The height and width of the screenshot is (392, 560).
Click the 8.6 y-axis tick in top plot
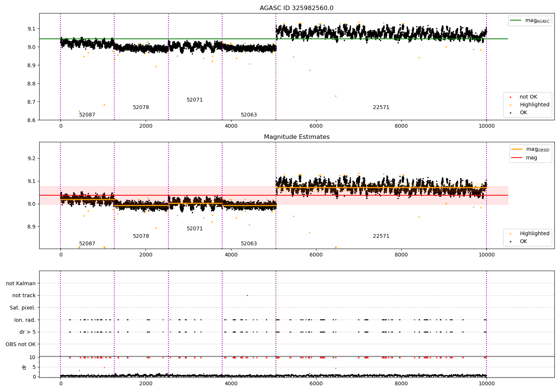pyautogui.click(x=31, y=120)
